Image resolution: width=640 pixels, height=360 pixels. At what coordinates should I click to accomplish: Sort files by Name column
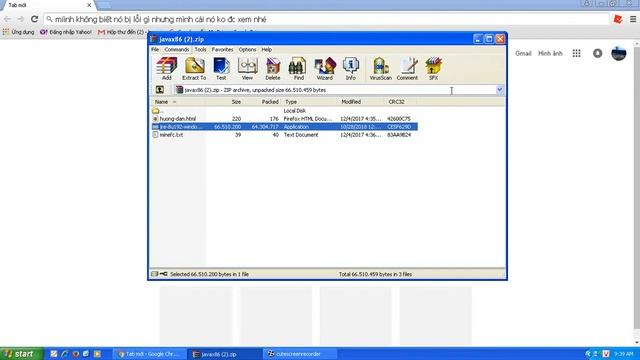tap(178, 102)
